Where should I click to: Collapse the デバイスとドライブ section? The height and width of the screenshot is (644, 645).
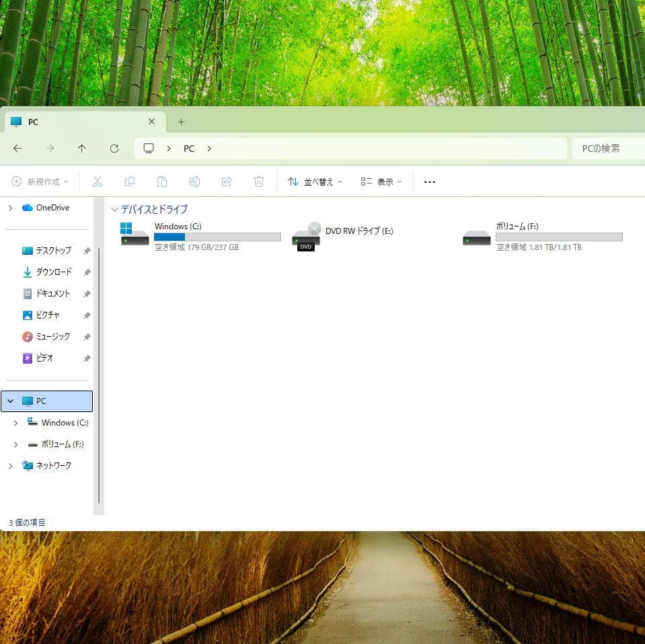pyautogui.click(x=116, y=209)
